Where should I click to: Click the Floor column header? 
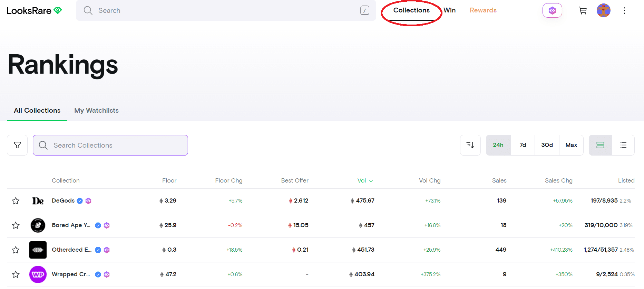point(169,180)
